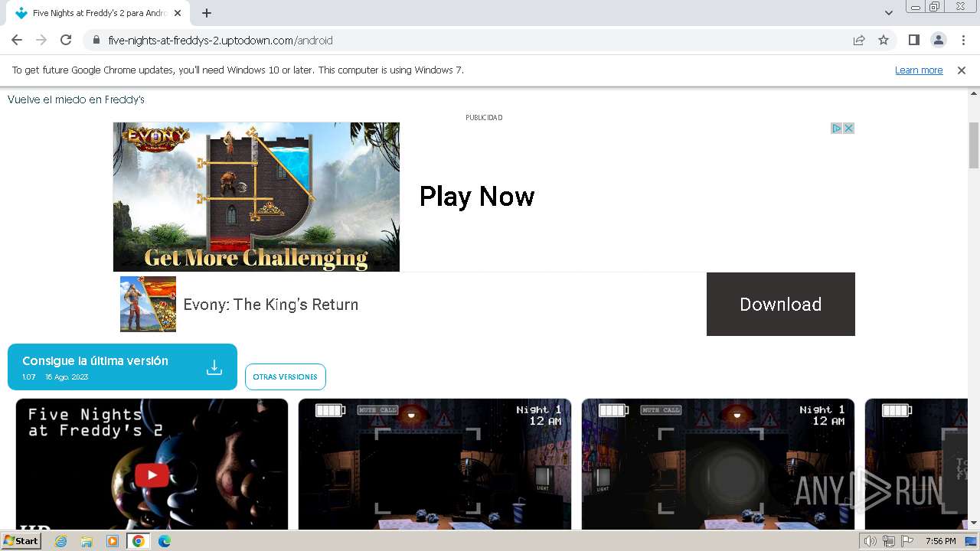Open Windows Media Player from taskbar

pos(113,541)
